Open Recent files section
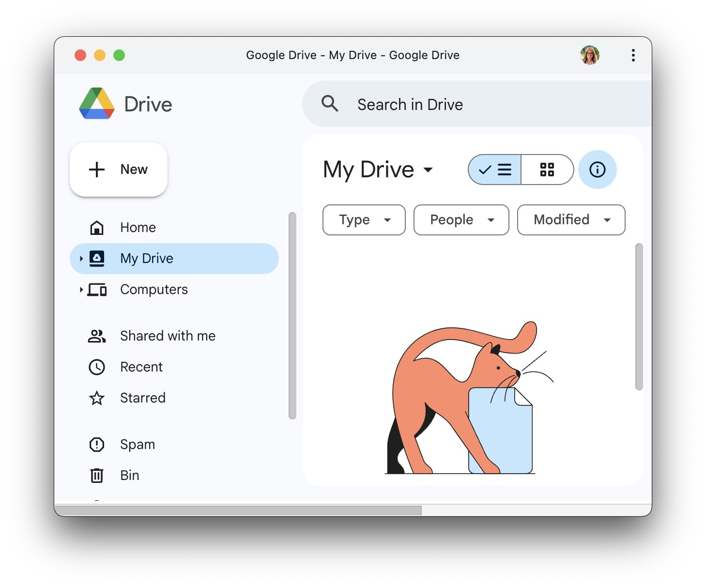 coord(174,367)
